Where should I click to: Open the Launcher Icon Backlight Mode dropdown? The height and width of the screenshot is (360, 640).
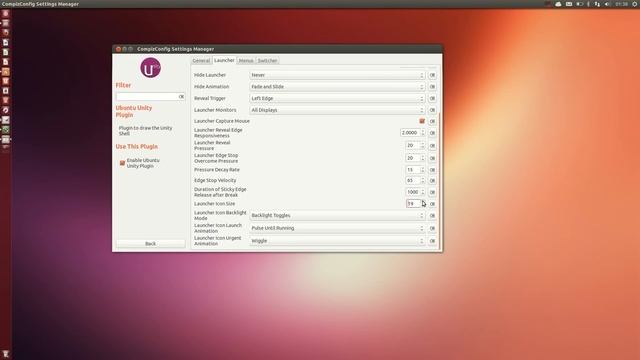click(337, 216)
